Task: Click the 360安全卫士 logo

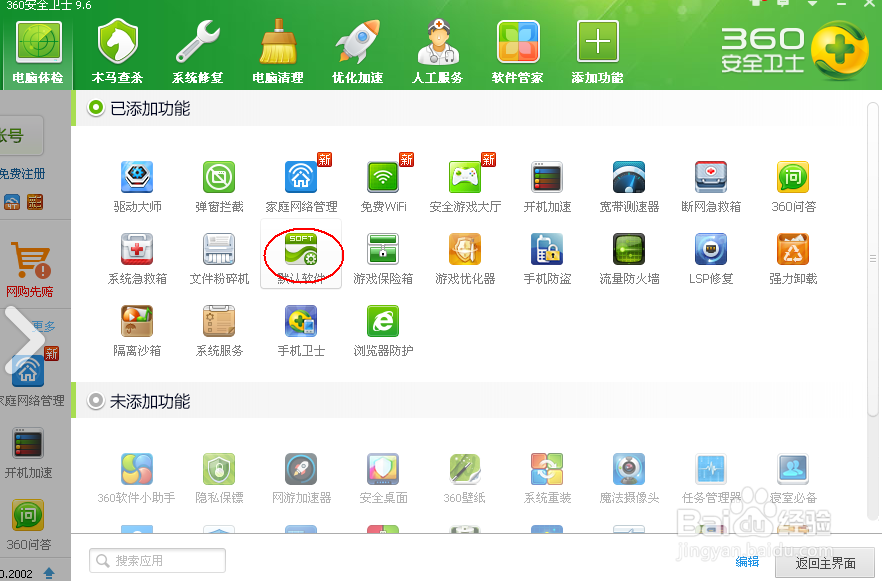Action: [794, 51]
